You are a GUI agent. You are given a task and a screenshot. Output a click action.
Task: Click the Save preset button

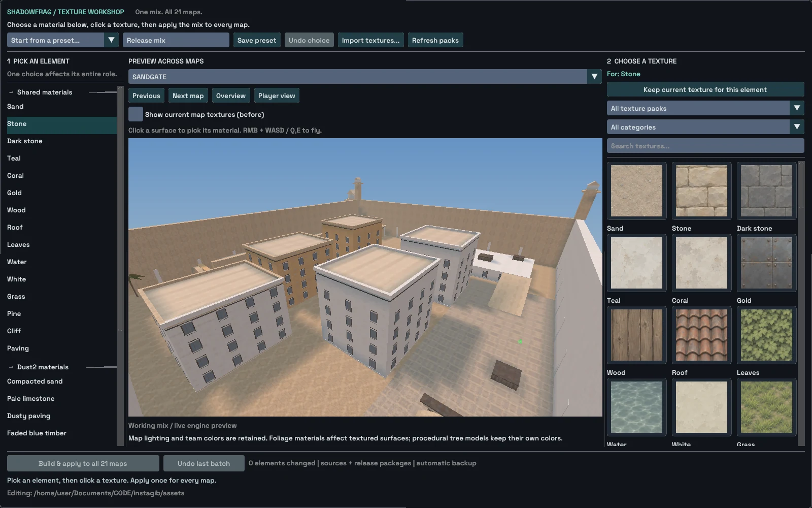coord(257,40)
